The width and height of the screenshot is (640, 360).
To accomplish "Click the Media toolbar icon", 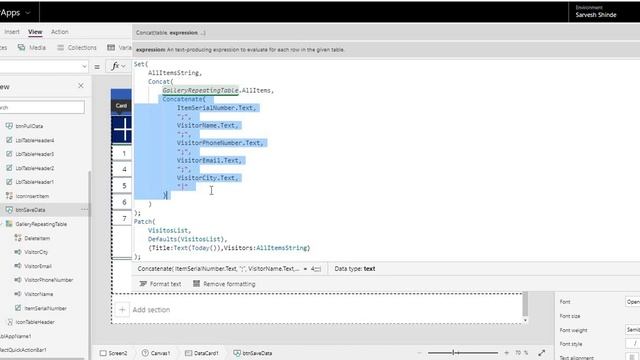I will tap(21, 47).
